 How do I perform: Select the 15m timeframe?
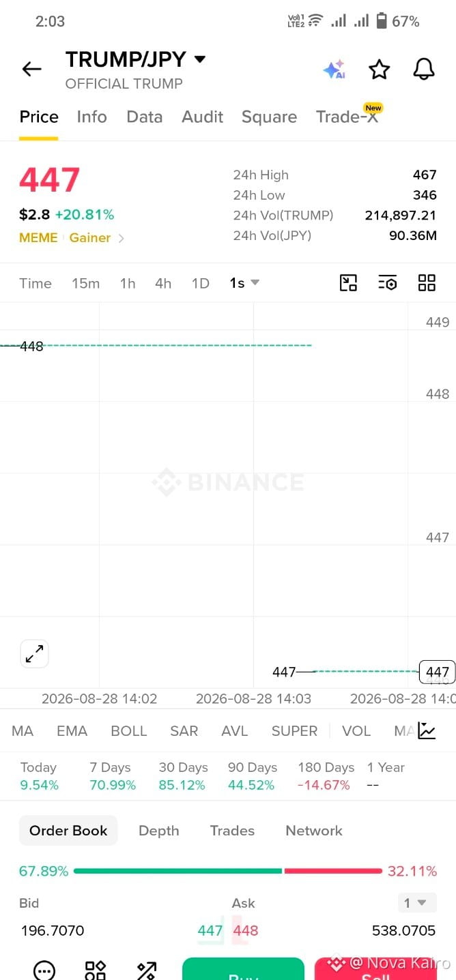(85, 283)
